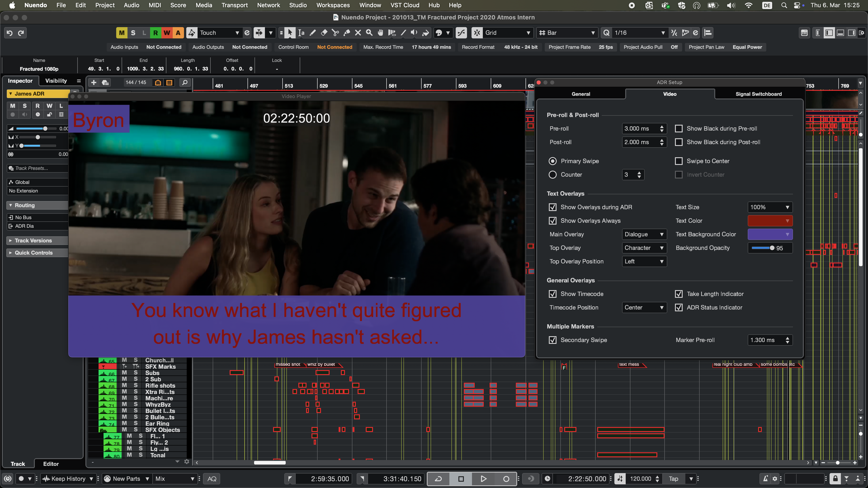Select the Counter radio button
Screen dimensions: 868x488
click(553, 174)
